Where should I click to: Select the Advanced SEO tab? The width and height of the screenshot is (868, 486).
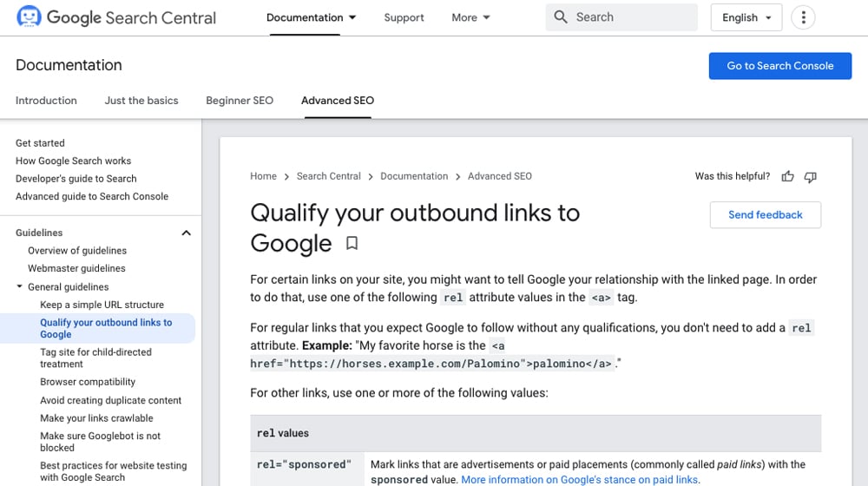(338, 101)
